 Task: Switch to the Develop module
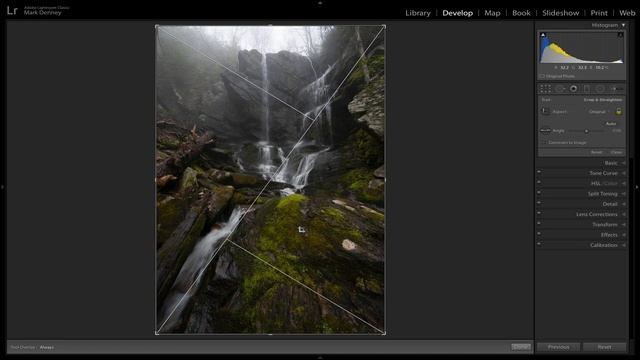458,13
